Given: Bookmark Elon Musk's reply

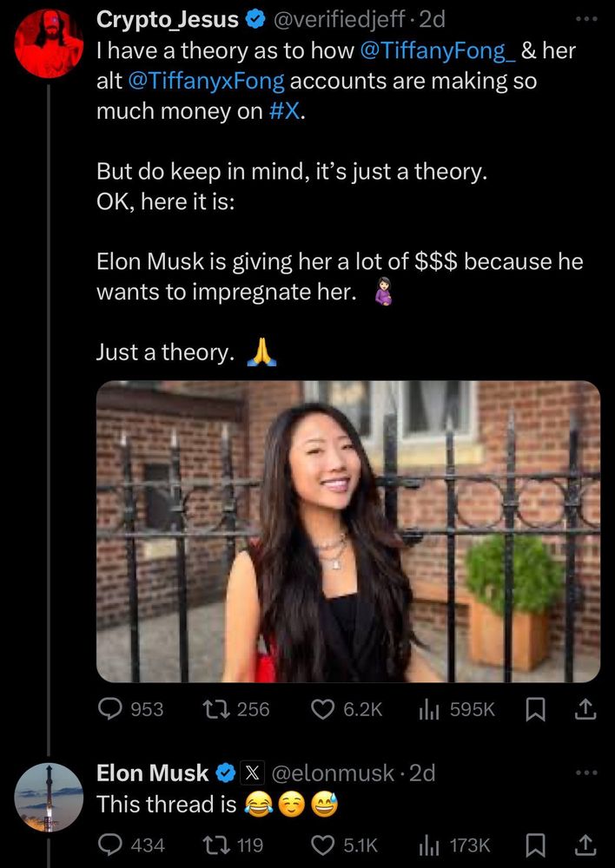Looking at the screenshot, I should (535, 845).
